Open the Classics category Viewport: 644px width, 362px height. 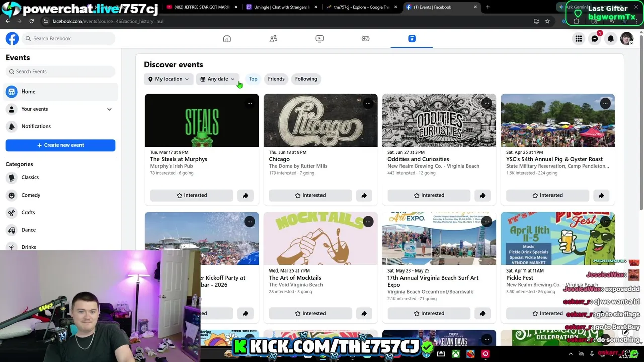(x=60, y=177)
